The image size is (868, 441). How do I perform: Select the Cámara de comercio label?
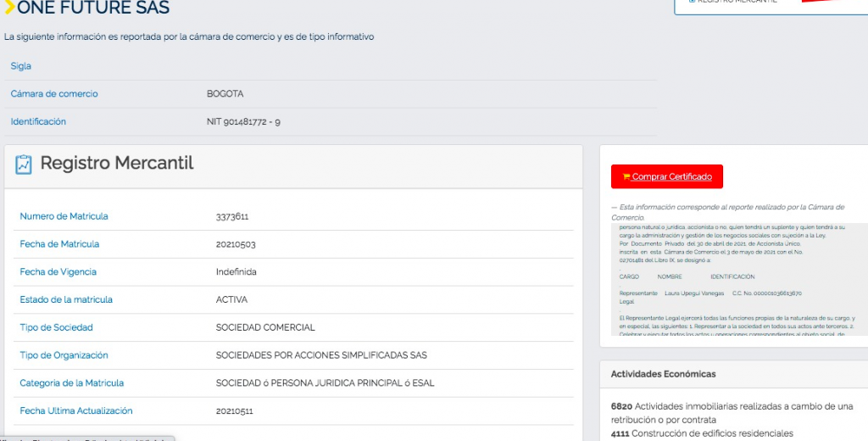[54, 93]
